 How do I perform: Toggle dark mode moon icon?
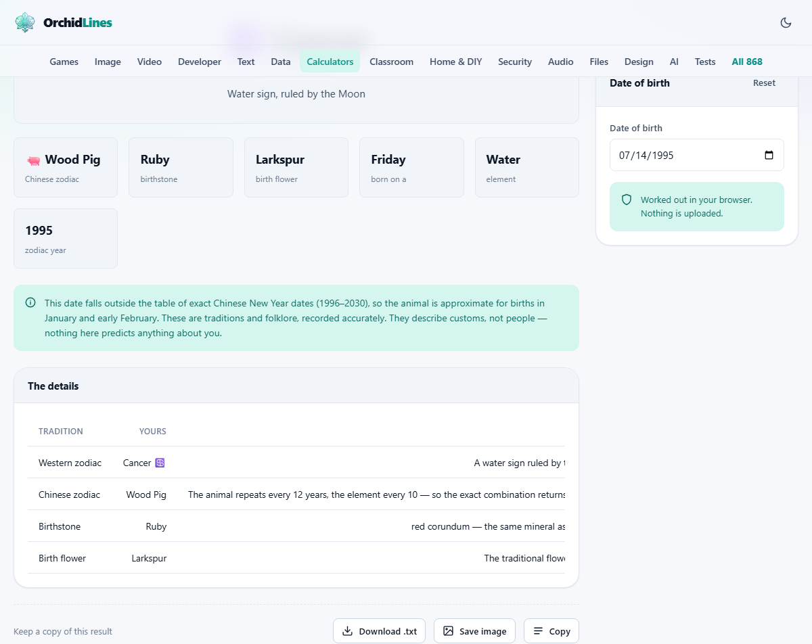click(786, 22)
